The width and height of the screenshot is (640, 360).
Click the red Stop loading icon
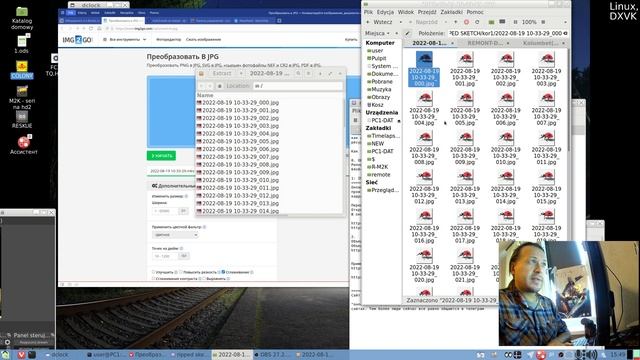(x=466, y=22)
